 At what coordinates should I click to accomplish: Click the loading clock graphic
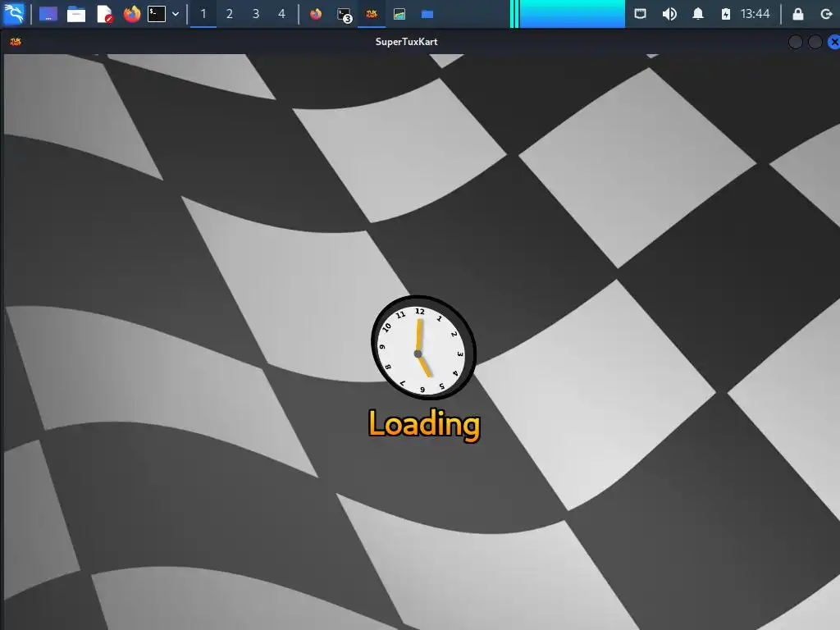[x=423, y=347]
